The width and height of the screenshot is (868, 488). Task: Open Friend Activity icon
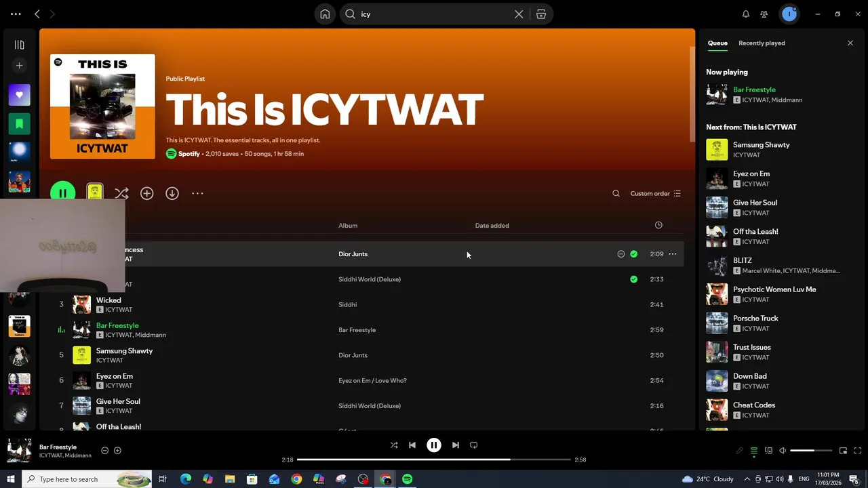764,14
